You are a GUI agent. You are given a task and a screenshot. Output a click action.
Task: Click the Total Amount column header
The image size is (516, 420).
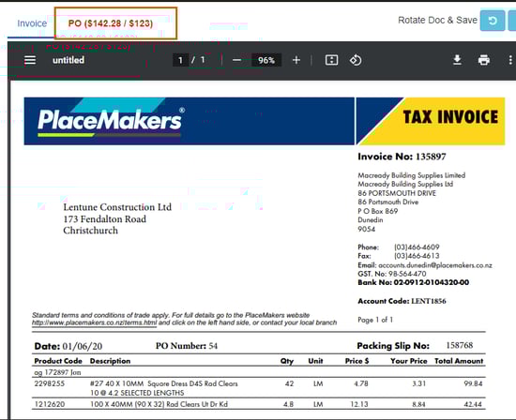pyautogui.click(x=459, y=361)
